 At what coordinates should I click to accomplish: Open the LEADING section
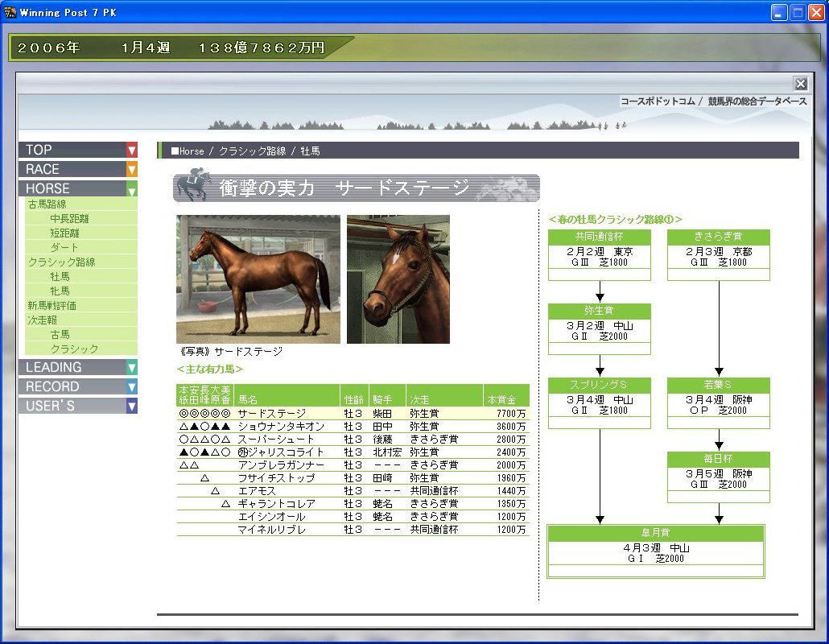coord(72,367)
